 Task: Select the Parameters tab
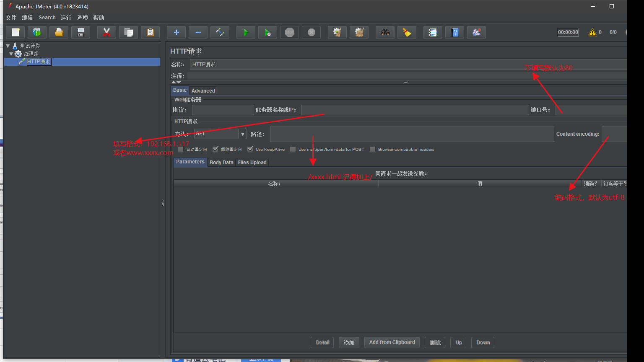tap(190, 162)
